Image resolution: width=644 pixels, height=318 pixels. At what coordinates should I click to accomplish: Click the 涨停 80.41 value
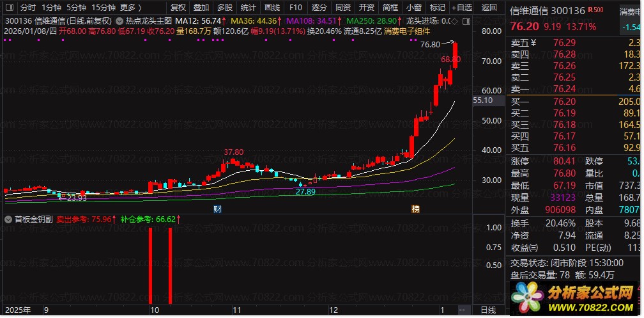point(564,161)
